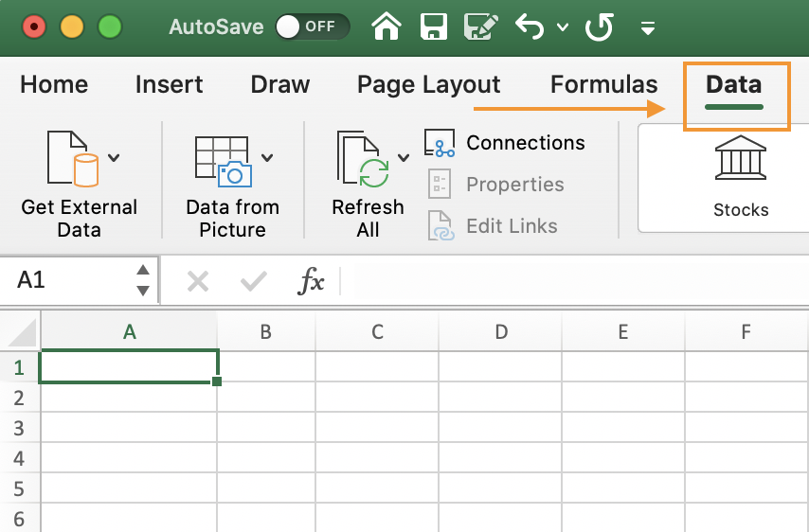Image resolution: width=809 pixels, height=532 pixels.
Task: Click the Home icon in title bar
Action: [x=387, y=27]
